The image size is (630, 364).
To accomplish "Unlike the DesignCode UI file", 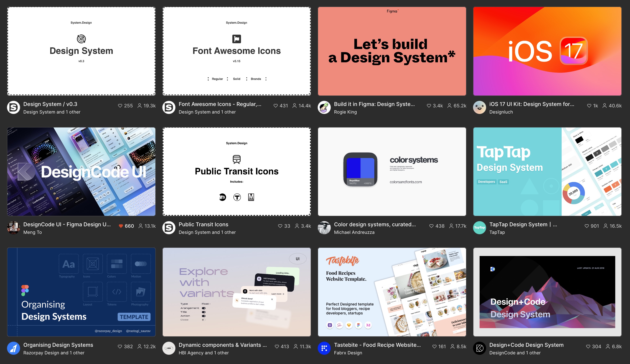I will (x=121, y=226).
